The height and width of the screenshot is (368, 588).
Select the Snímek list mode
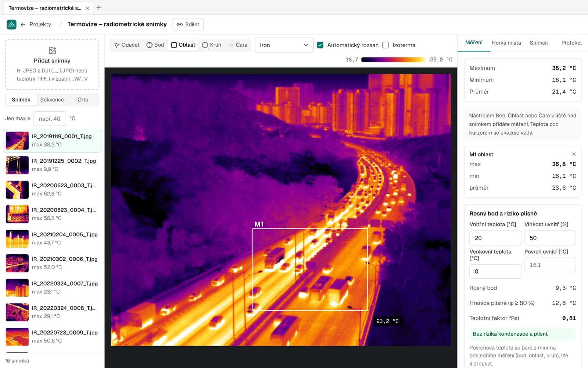21,100
